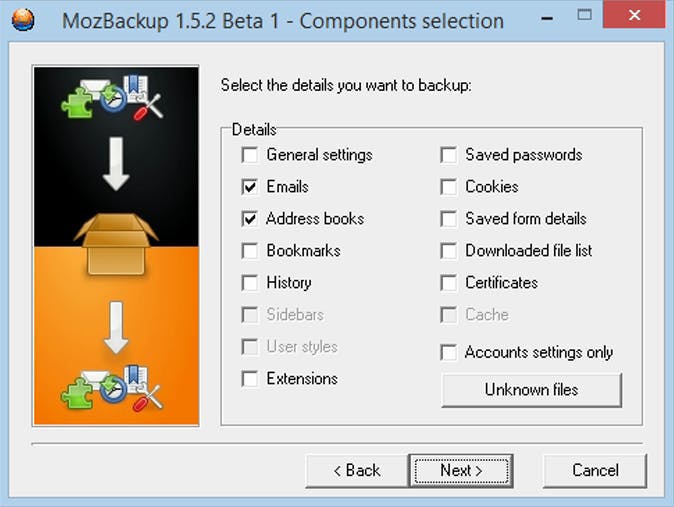
Task: Tick the Bookmarks checkbox
Action: (x=249, y=251)
